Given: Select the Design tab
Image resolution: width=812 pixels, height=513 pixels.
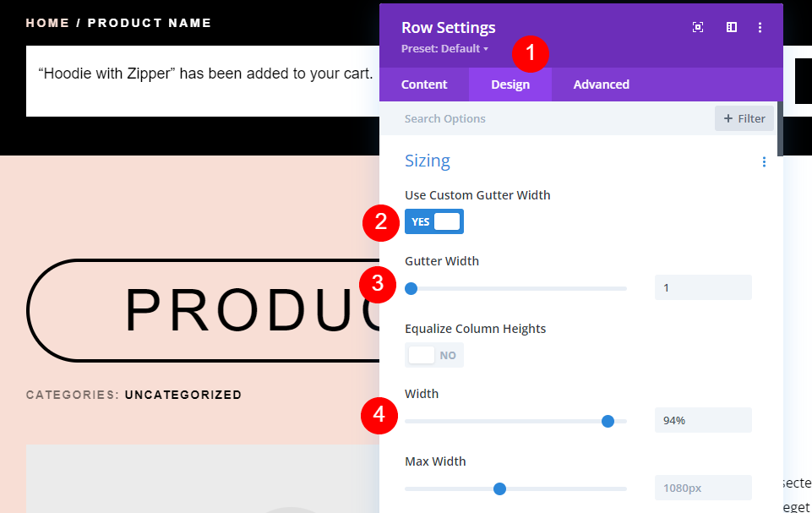Looking at the screenshot, I should click(510, 85).
